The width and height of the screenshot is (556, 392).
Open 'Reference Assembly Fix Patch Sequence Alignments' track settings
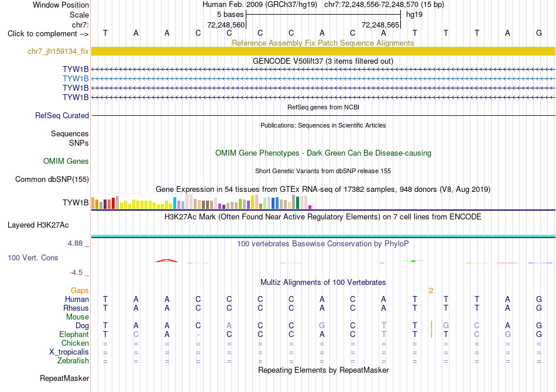(x=322, y=43)
